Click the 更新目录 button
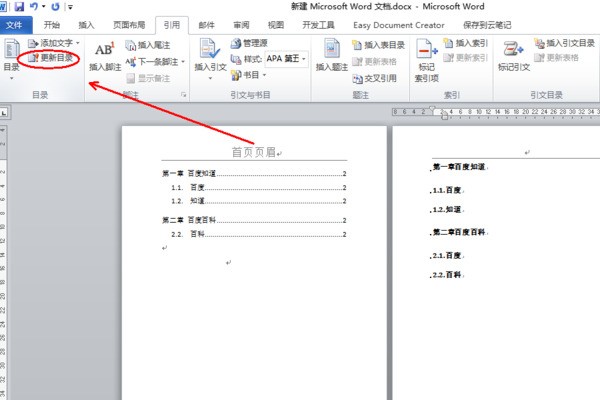Screen dimensions: 600x400 click(x=51, y=58)
